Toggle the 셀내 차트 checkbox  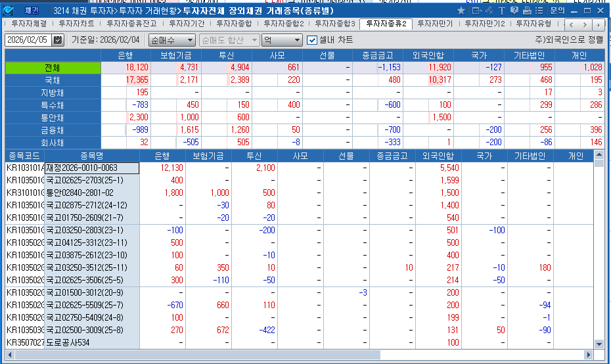[x=312, y=40]
